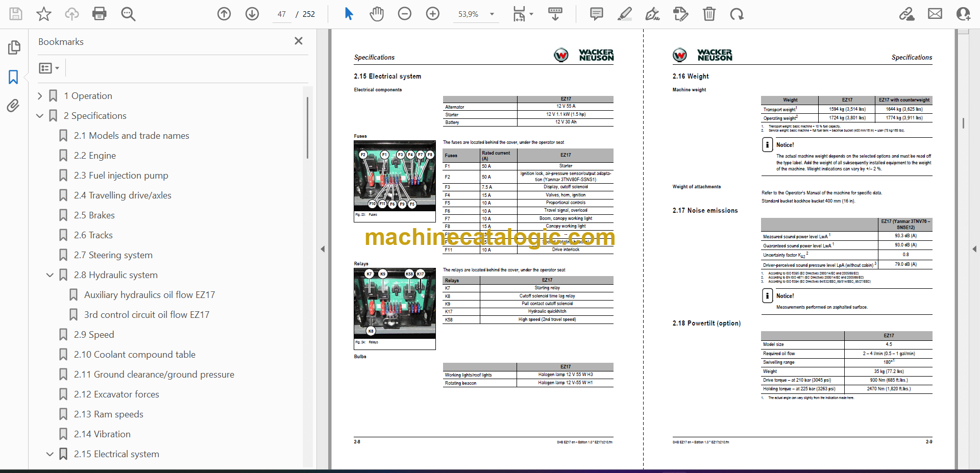Open the Sign document tool
980x473 pixels.
652,14
